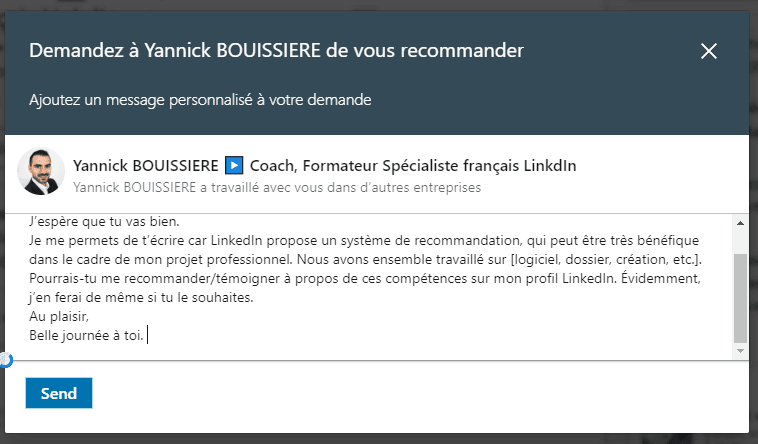Click the blue circle on left edge
The width and height of the screenshot is (758, 444).
[x=4, y=359]
